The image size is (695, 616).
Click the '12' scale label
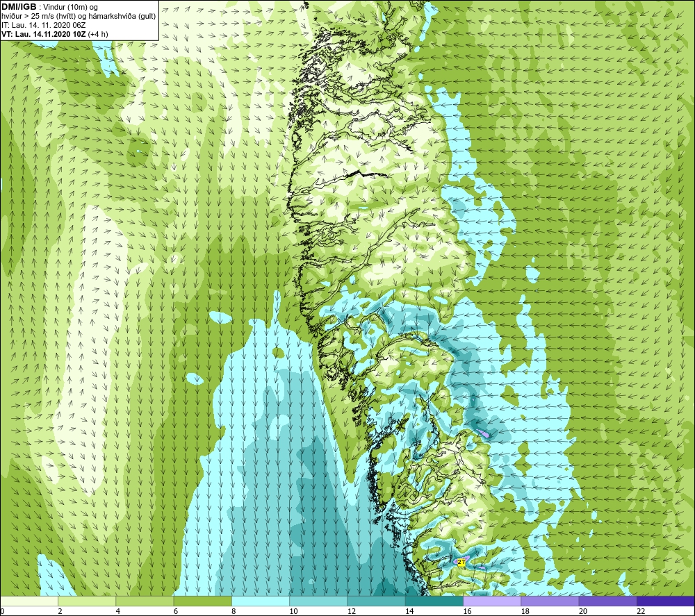352,612
